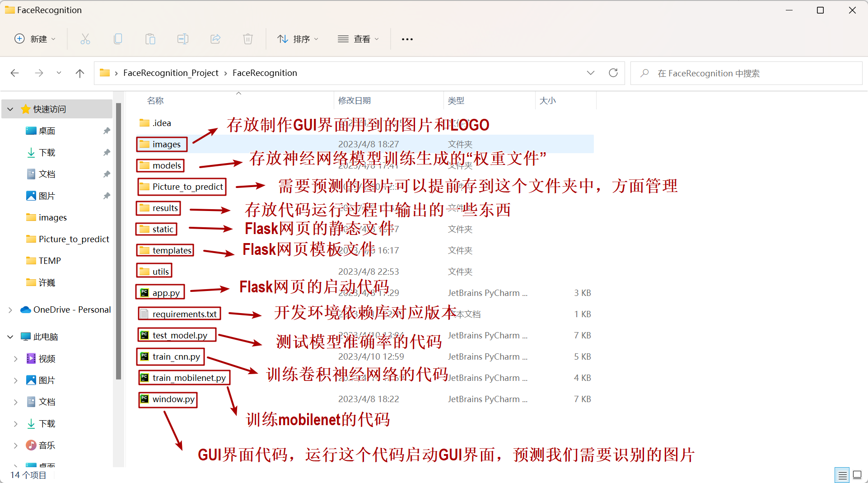Collapse the 快速访问 tree section

coord(10,109)
